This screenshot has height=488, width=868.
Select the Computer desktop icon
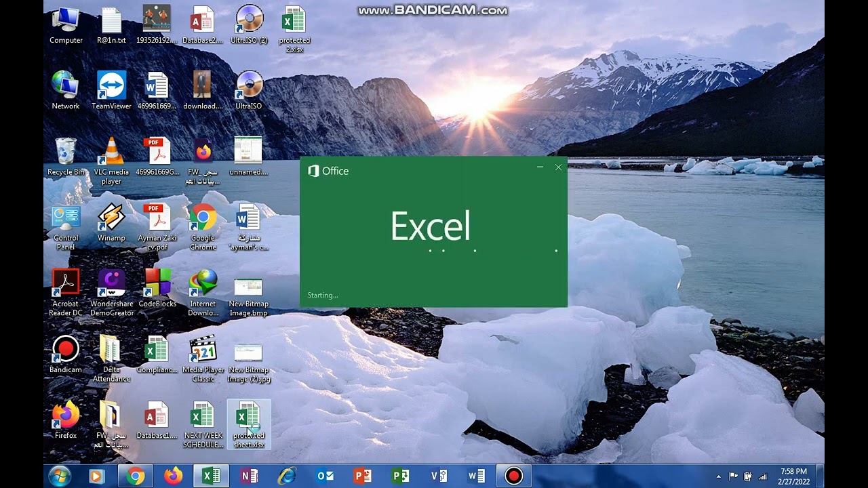tap(66, 25)
